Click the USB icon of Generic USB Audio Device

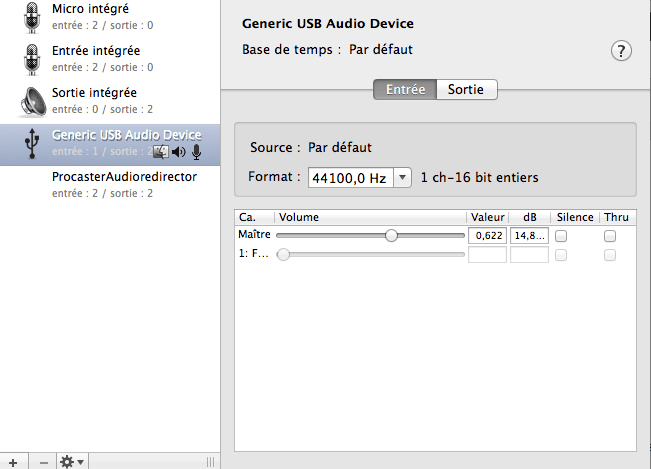click(29, 143)
